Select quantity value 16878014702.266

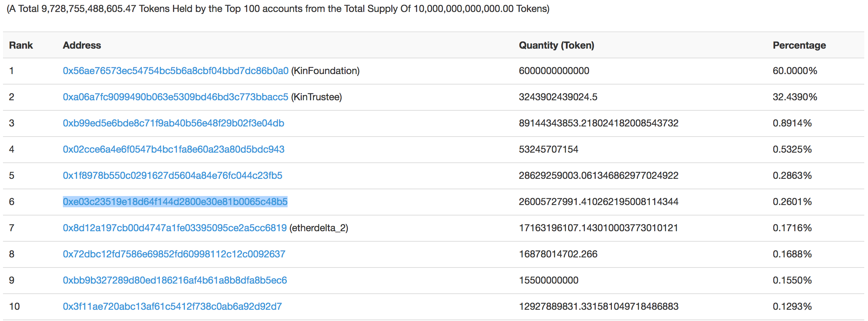pos(558,254)
